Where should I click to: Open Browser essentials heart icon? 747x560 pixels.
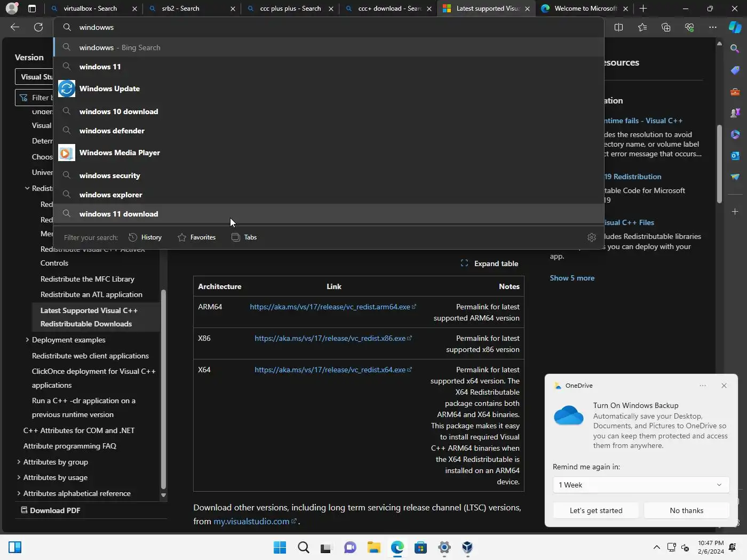coord(689,27)
